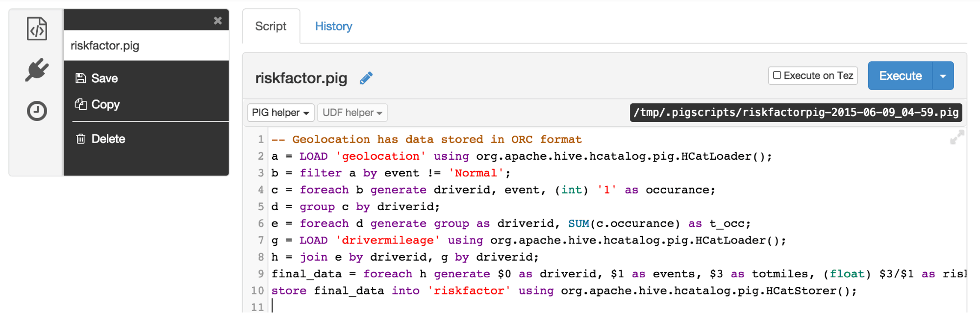Image resolution: width=980 pixels, height=313 pixels.
Task: Close the side panel with X
Action: pos(218,21)
